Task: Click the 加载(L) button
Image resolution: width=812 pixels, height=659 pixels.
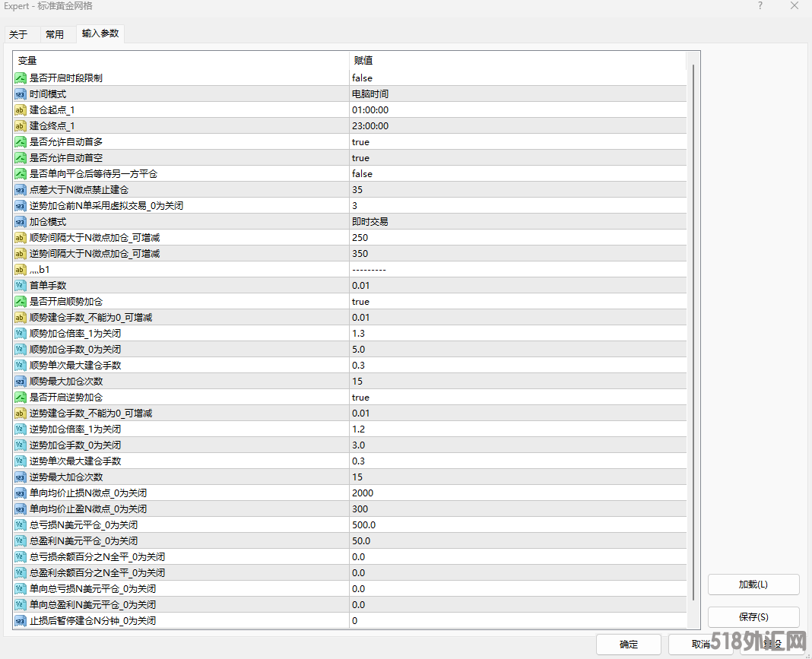Action: pyautogui.click(x=753, y=585)
